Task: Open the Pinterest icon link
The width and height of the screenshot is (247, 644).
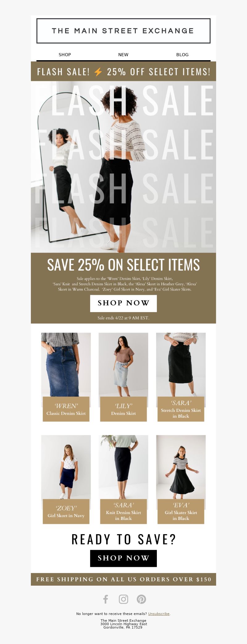Action: coord(141,599)
